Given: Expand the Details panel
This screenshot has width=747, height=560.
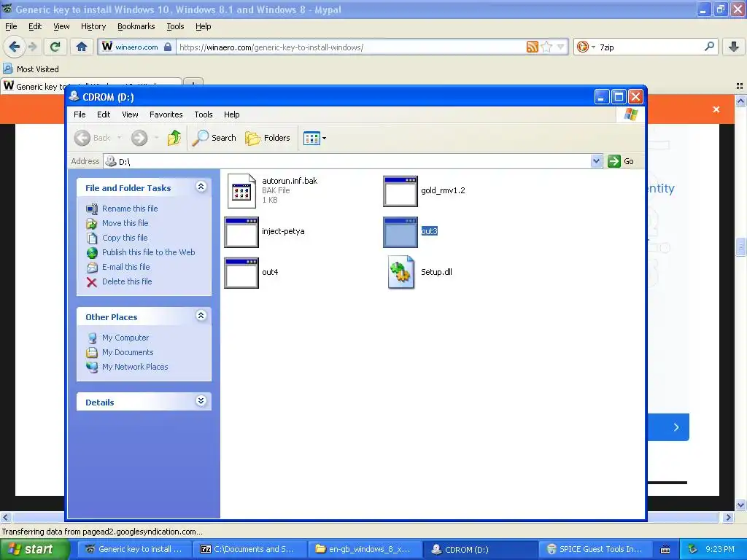Looking at the screenshot, I should (201, 401).
